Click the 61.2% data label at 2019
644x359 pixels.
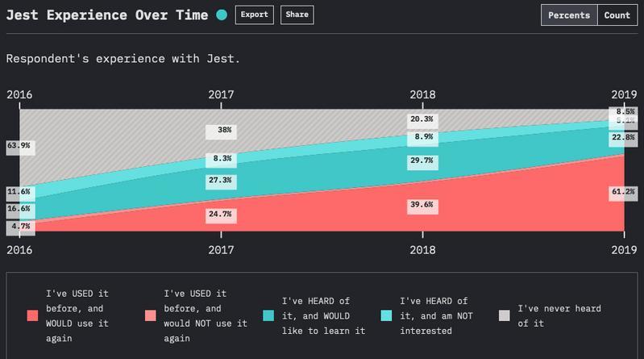pyautogui.click(x=624, y=194)
